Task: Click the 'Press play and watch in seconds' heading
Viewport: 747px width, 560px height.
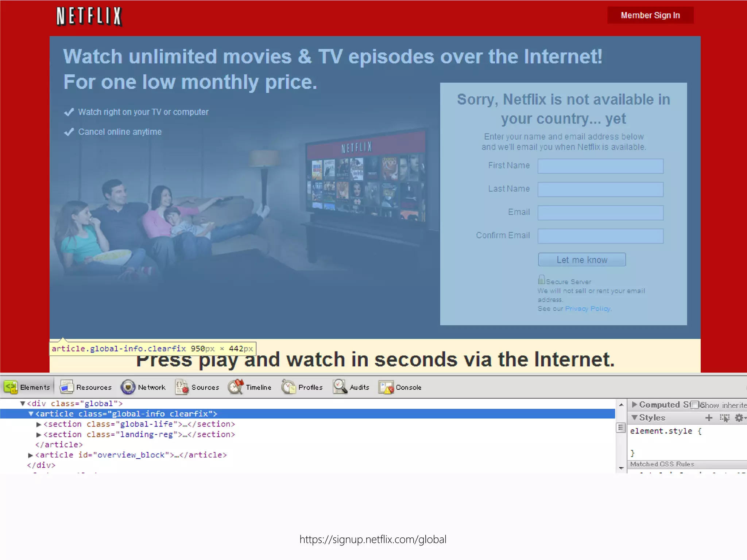Action: [x=375, y=359]
